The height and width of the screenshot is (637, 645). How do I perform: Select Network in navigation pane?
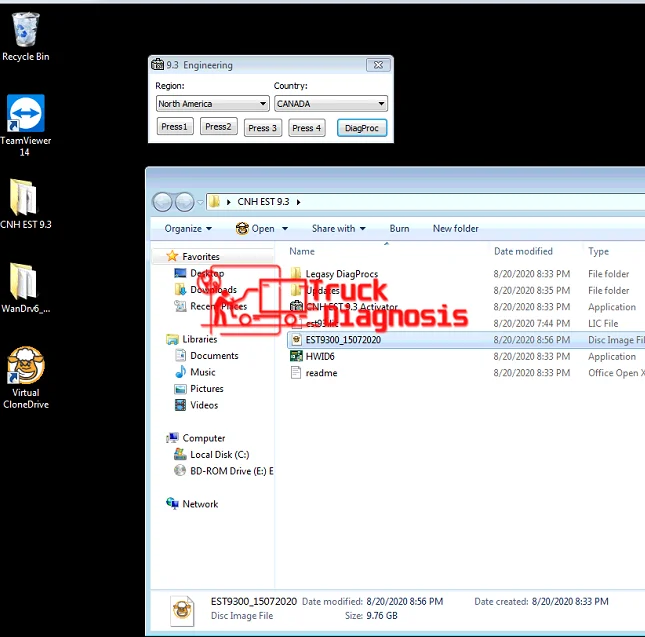(x=200, y=504)
